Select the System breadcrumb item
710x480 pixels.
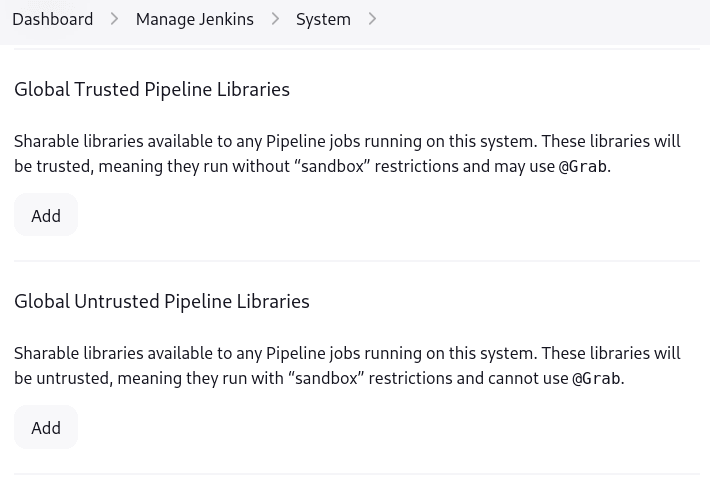click(323, 19)
